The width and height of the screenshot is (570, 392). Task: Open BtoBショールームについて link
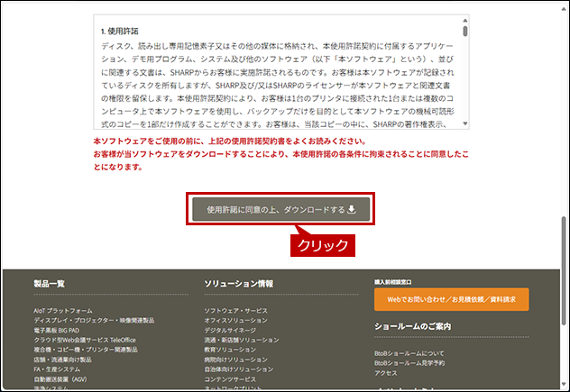(x=409, y=353)
